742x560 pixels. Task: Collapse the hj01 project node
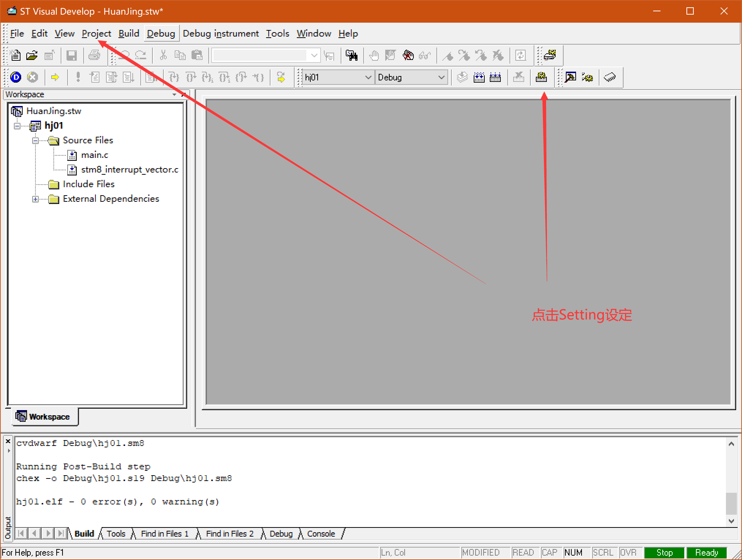[x=17, y=126]
